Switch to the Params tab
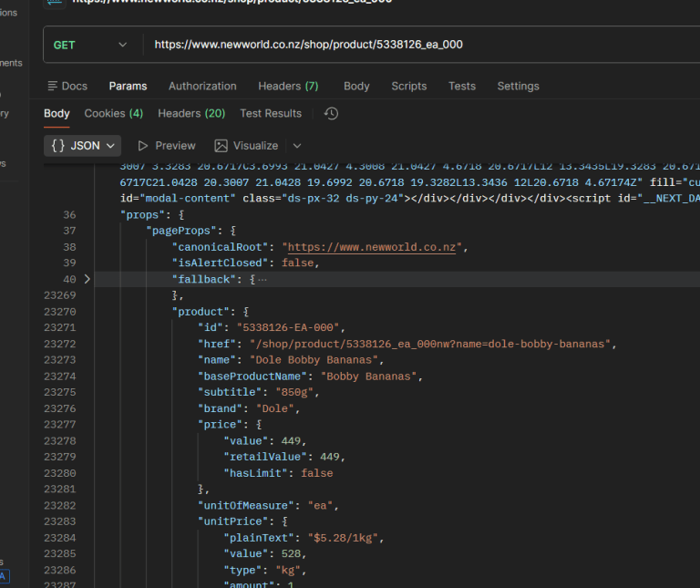 [128, 86]
